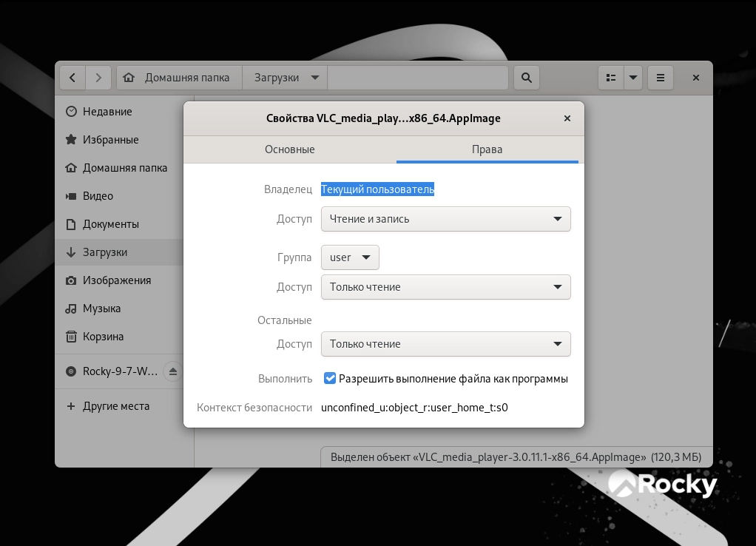The width and height of the screenshot is (756, 546).
Task: Open Музыка folder in the sidebar
Action: coord(119,309)
